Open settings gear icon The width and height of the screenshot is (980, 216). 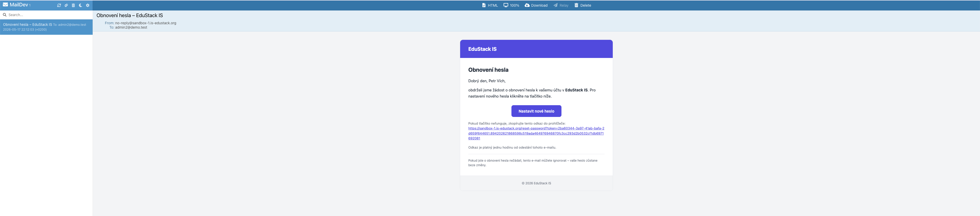coord(88,5)
